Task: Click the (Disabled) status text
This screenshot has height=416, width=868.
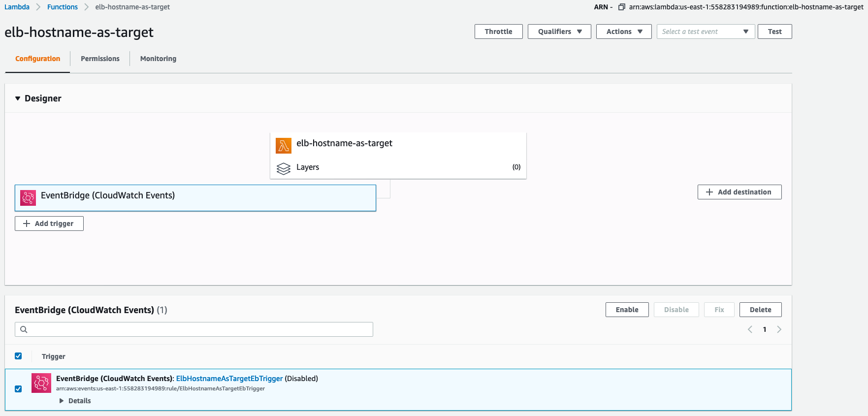Action: click(x=301, y=379)
